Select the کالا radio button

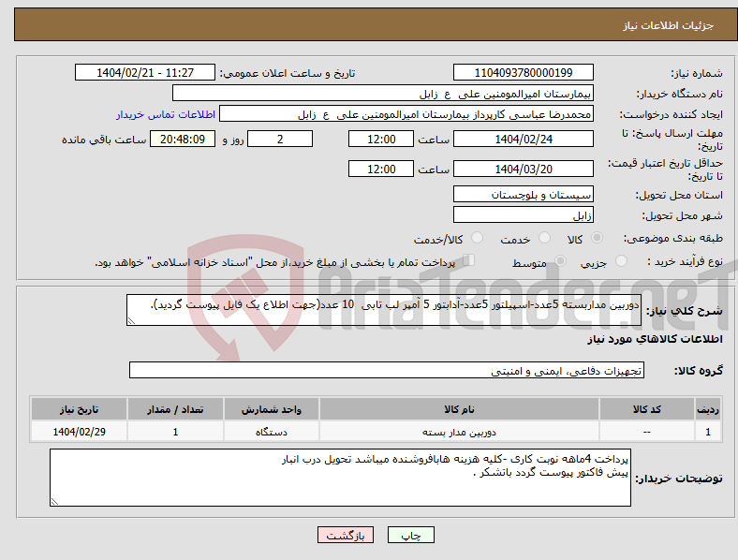(597, 238)
